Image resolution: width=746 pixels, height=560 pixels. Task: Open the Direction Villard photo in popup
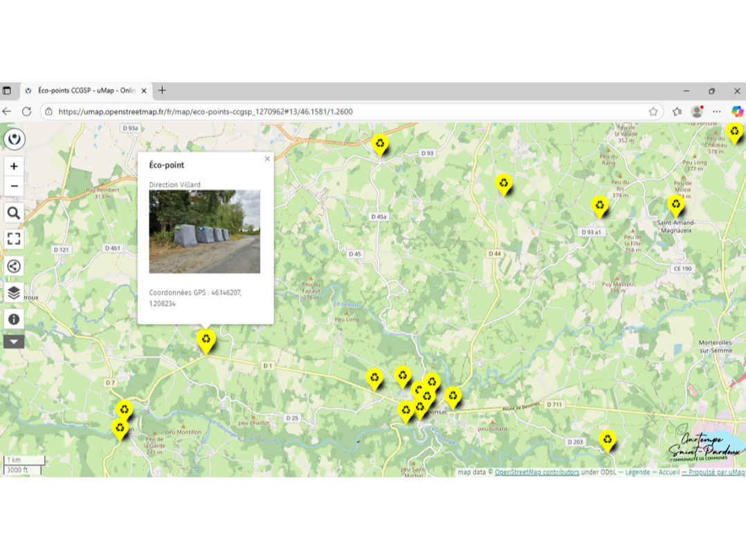click(205, 232)
